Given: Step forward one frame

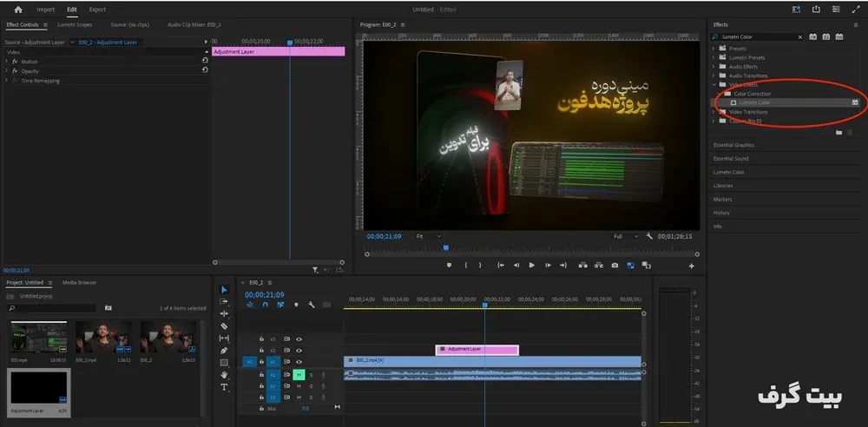Looking at the screenshot, I should [548, 266].
